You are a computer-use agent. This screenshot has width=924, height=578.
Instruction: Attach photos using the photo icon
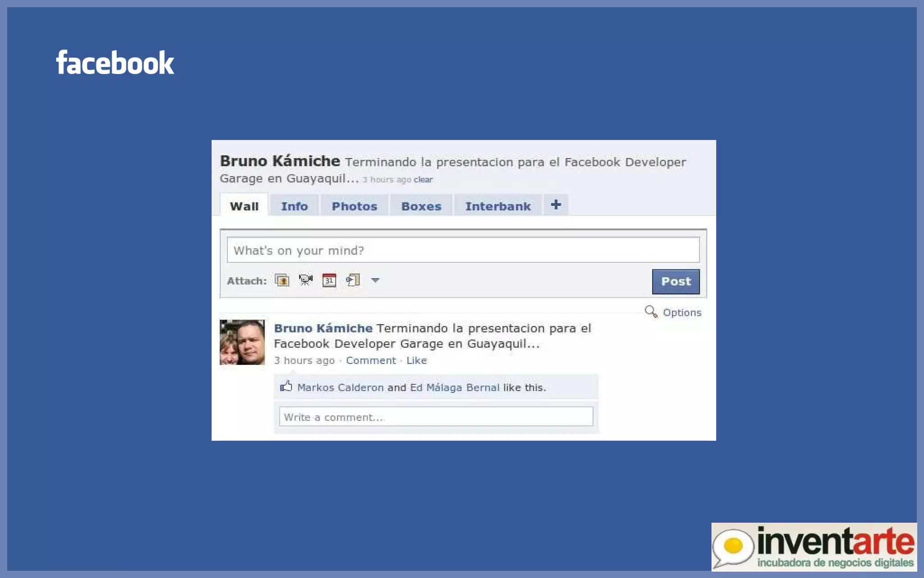(x=282, y=280)
